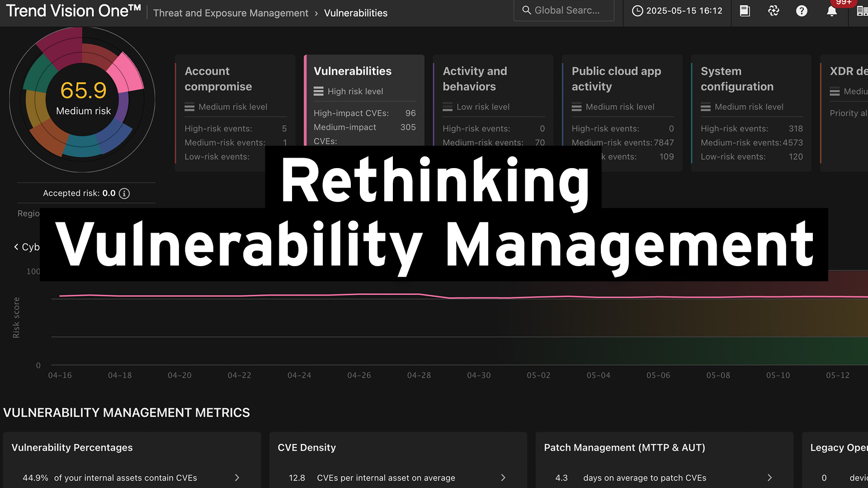The height and width of the screenshot is (488, 868).
Task: Click Public cloud Medium-risk events 7847
Action: click(664, 142)
